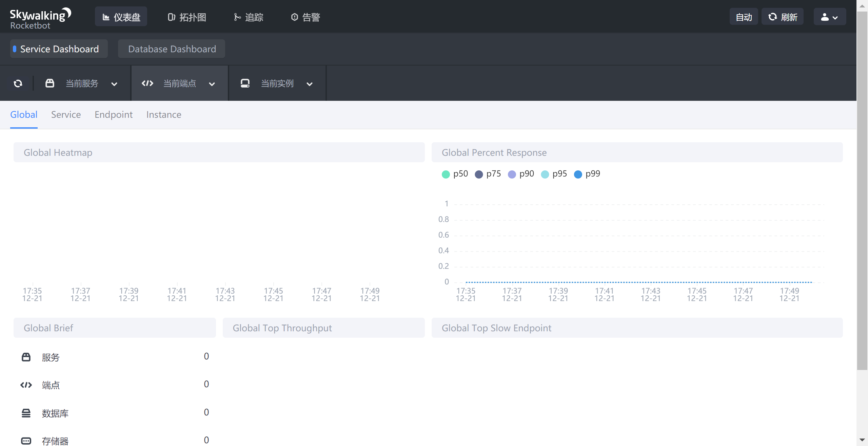The width and height of the screenshot is (868, 446).
Task: Open the 告警 alarm page
Action: (305, 17)
